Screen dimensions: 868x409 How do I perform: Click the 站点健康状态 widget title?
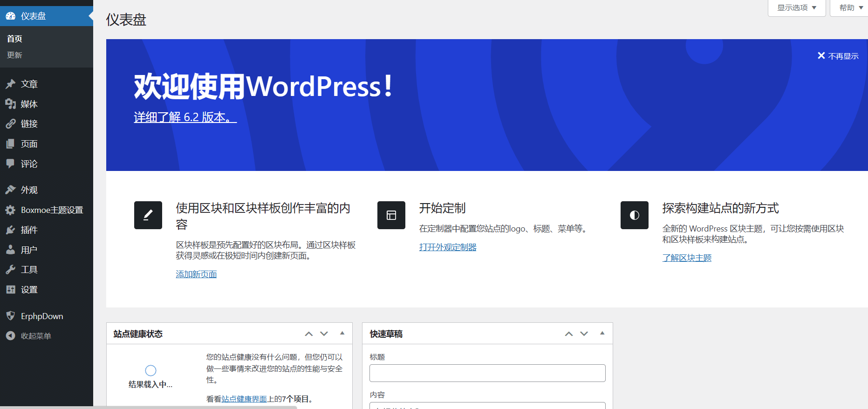[138, 334]
